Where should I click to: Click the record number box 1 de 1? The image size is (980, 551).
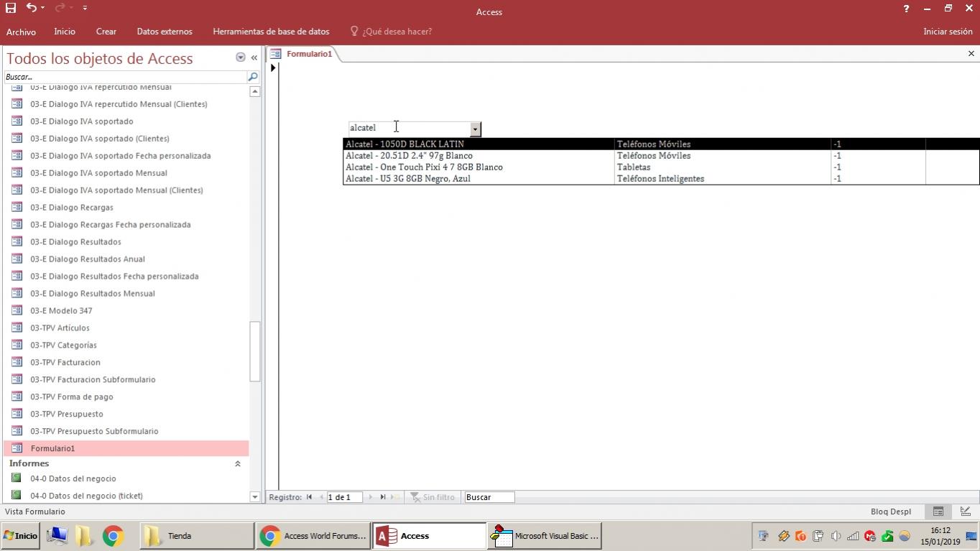pos(344,497)
